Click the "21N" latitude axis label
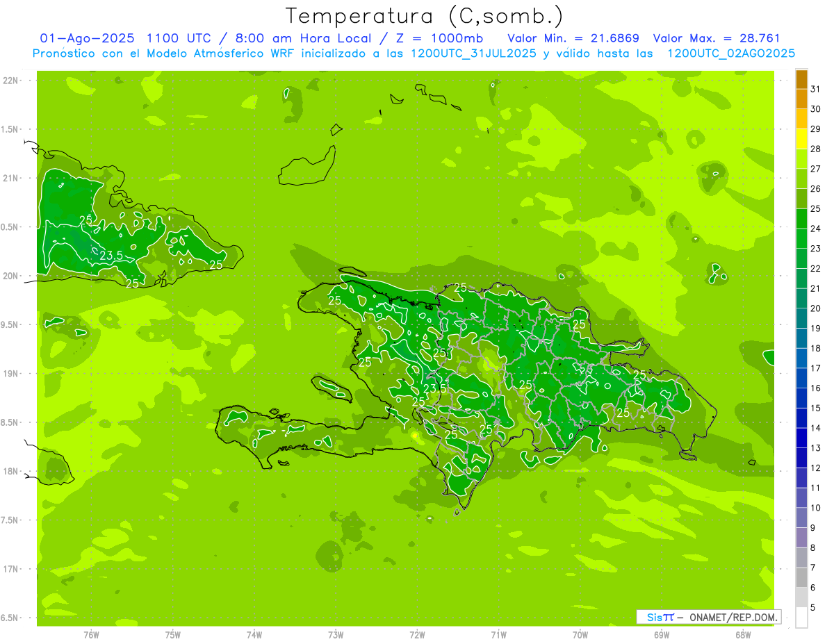The width and height of the screenshot is (834, 644). 10,178
